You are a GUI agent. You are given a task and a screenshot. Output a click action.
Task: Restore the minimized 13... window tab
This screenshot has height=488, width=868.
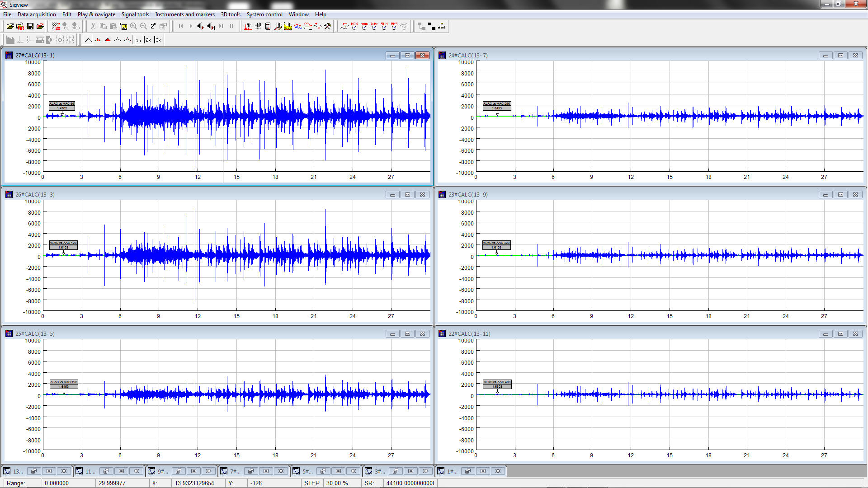(34, 471)
